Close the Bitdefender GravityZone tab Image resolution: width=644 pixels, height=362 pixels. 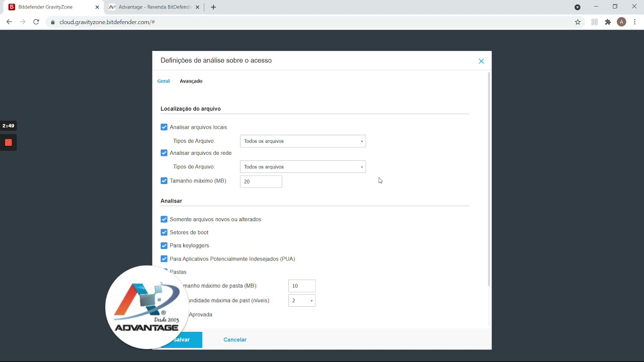pyautogui.click(x=97, y=7)
